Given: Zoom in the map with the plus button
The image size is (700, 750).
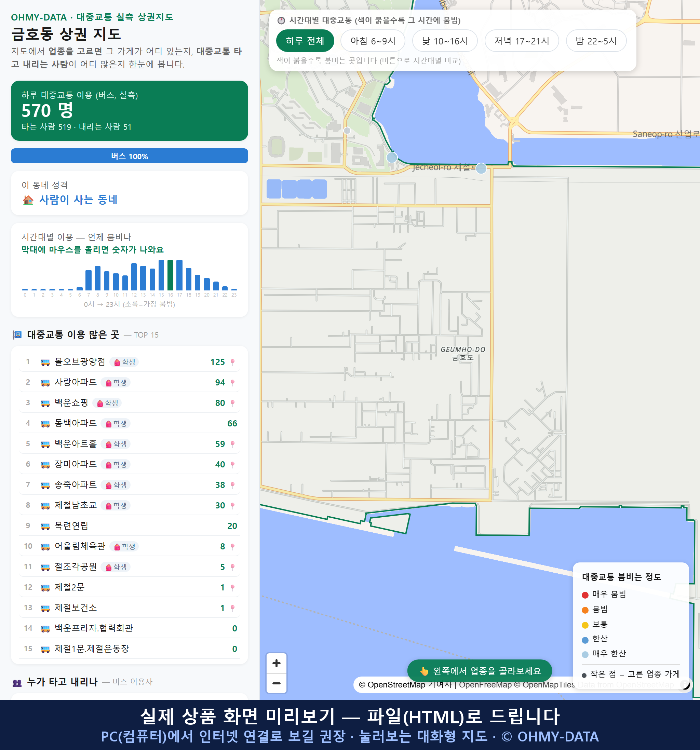Looking at the screenshot, I should (276, 663).
